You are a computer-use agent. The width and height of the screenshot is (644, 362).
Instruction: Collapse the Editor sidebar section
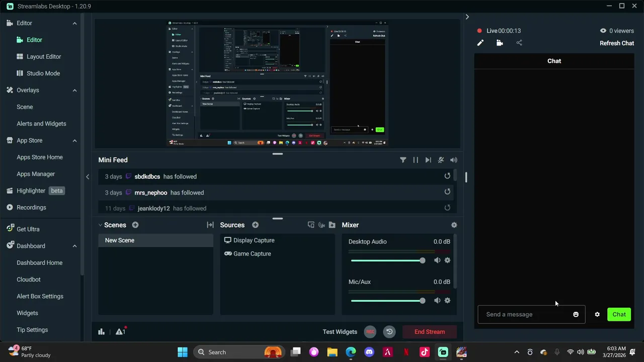(x=74, y=23)
